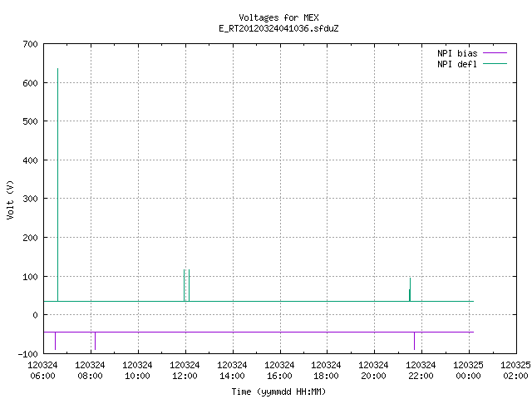Click the x-axis tick 120325 02:00
The image size is (532, 399).
pos(515,371)
